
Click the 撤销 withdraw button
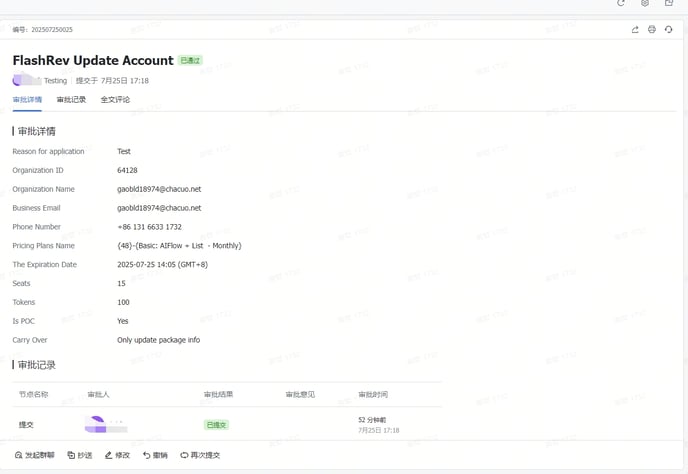pyautogui.click(x=155, y=455)
